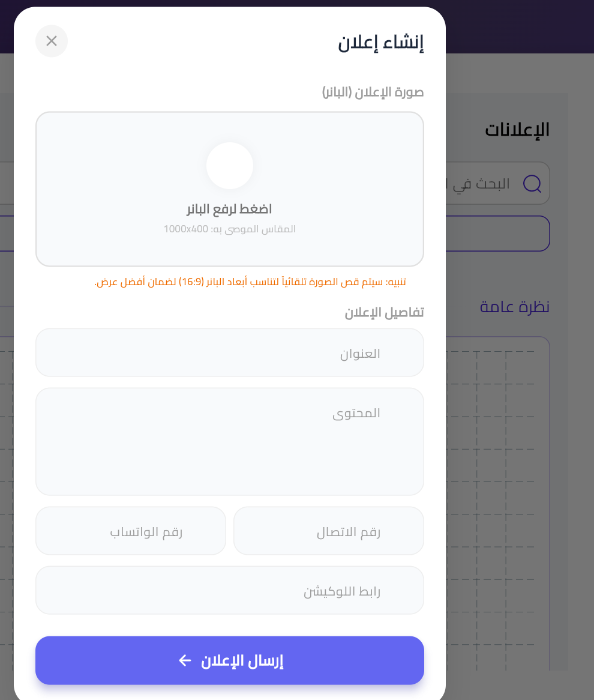This screenshot has width=594, height=700.
Task: Click the 'رقم الاتصال' contact number field
Action: point(329,531)
